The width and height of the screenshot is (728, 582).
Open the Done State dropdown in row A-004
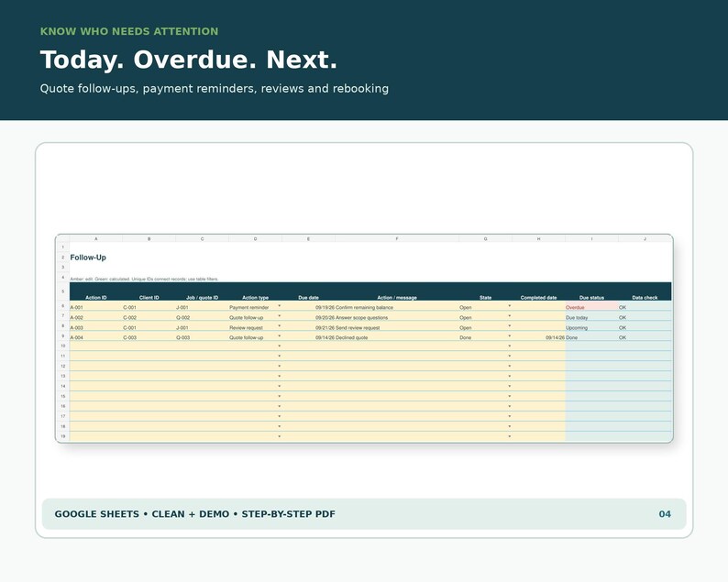(x=509, y=336)
